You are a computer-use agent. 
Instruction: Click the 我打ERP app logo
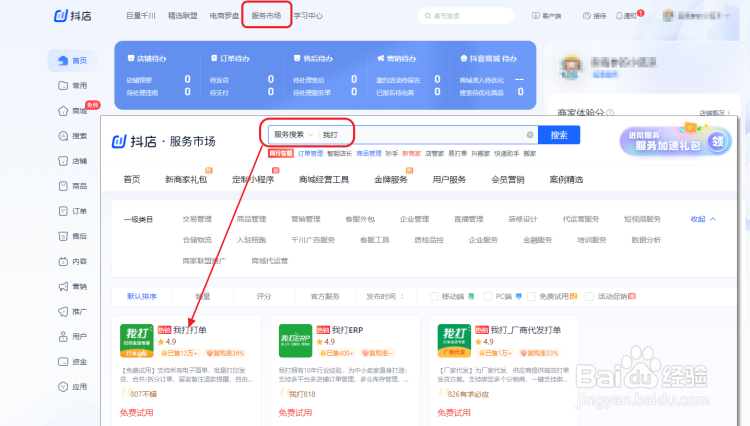pyautogui.click(x=296, y=341)
